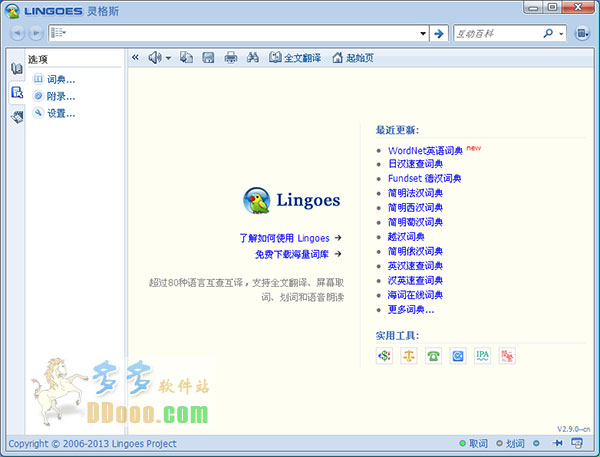Toggle 取词 cursor capture in status bar
Image resolution: width=600 pixels, height=457 pixels.
tap(474, 443)
